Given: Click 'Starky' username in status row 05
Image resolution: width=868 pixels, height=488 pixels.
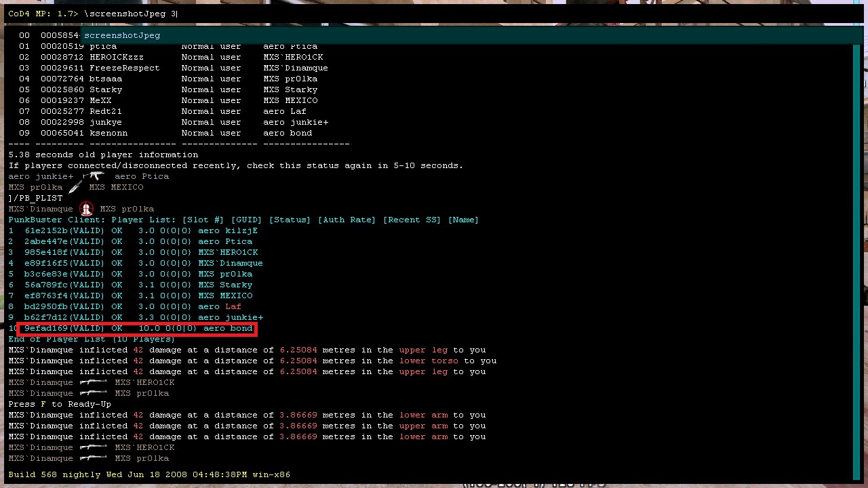Looking at the screenshot, I should [x=106, y=89].
